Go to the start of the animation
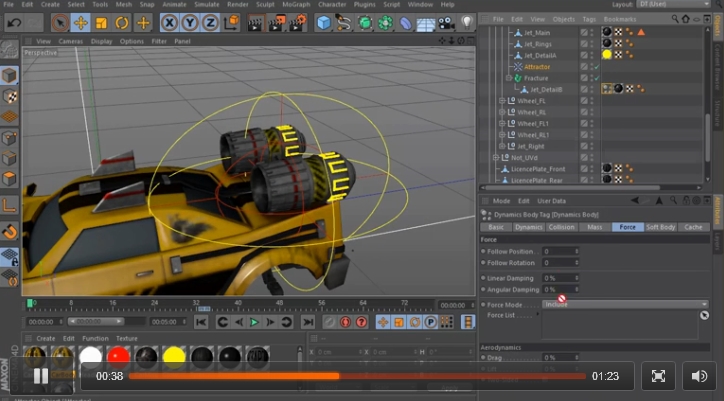Viewport: 724px width, 401px height. coord(201,322)
